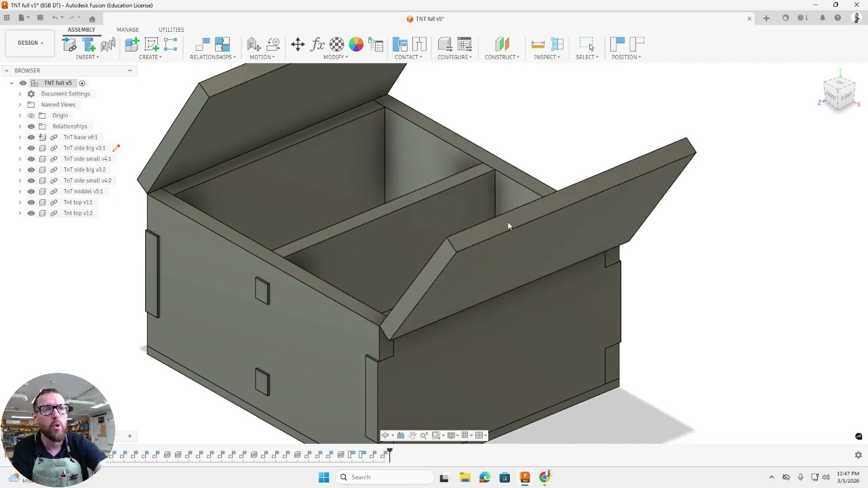Image resolution: width=868 pixels, height=488 pixels.
Task: Click the Physical Material checker-ball icon
Action: tap(337, 45)
